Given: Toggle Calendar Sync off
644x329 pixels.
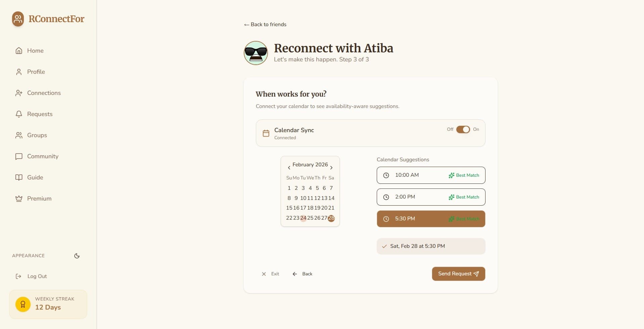Looking at the screenshot, I should (463, 129).
